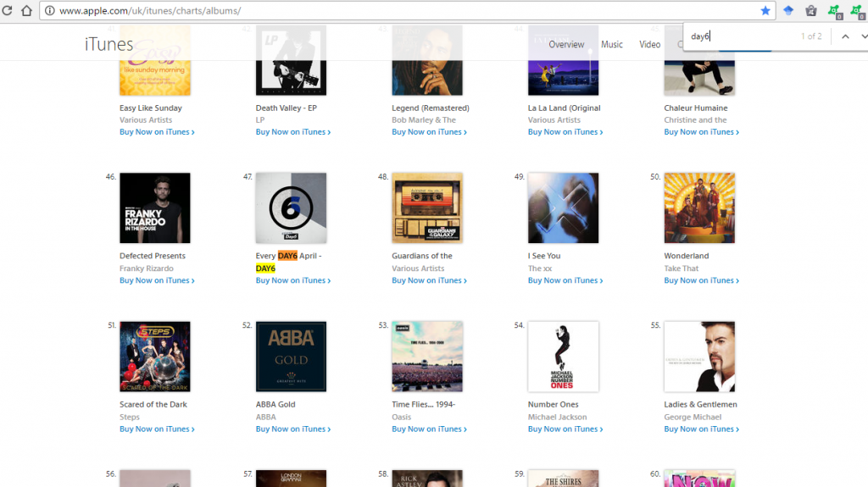Open Guardians of the album title

click(422, 257)
